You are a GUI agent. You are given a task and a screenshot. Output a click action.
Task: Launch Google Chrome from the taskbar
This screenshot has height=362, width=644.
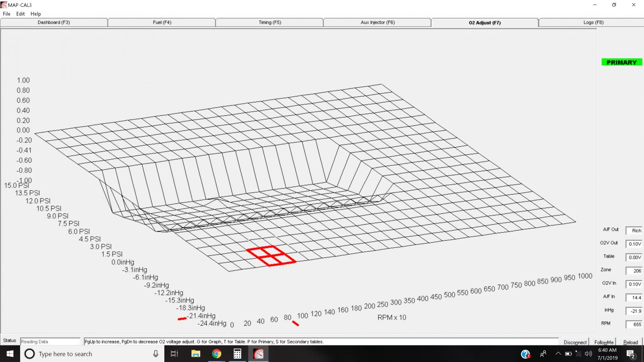[x=217, y=354]
